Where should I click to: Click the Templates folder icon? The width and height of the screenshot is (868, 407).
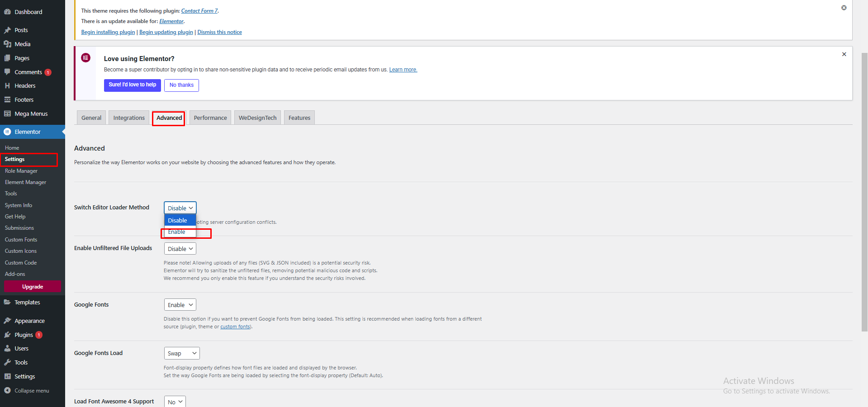click(7, 302)
